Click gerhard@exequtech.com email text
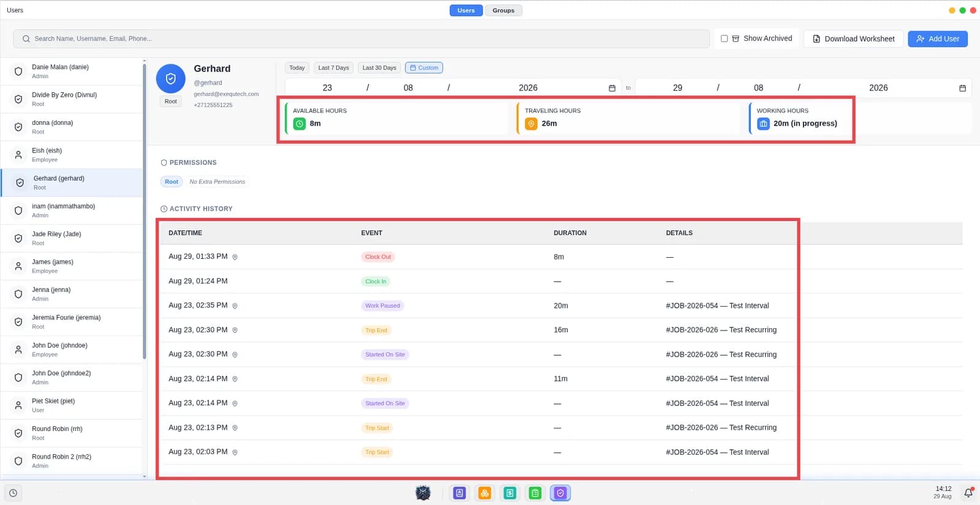This screenshot has width=980, height=505. click(x=226, y=94)
